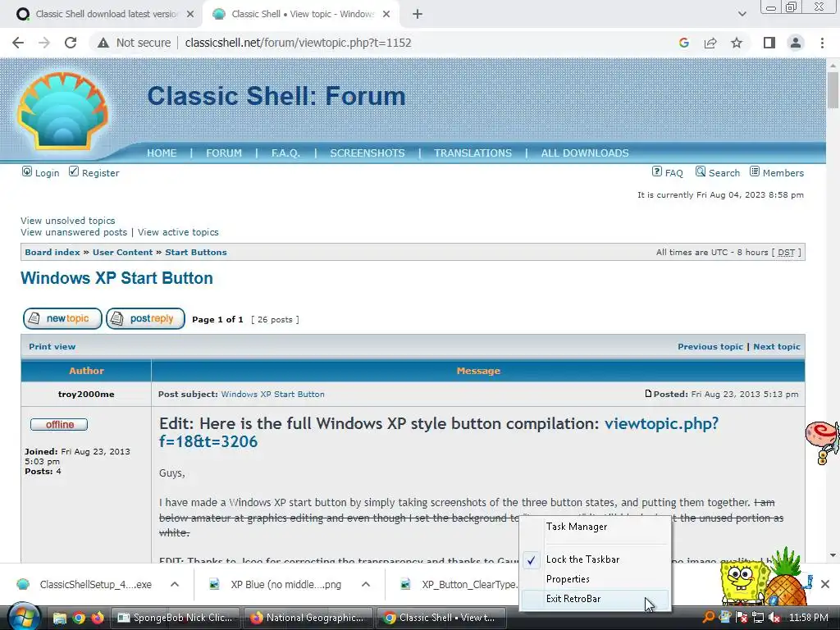Open the FORUM navigation item

[x=224, y=153]
